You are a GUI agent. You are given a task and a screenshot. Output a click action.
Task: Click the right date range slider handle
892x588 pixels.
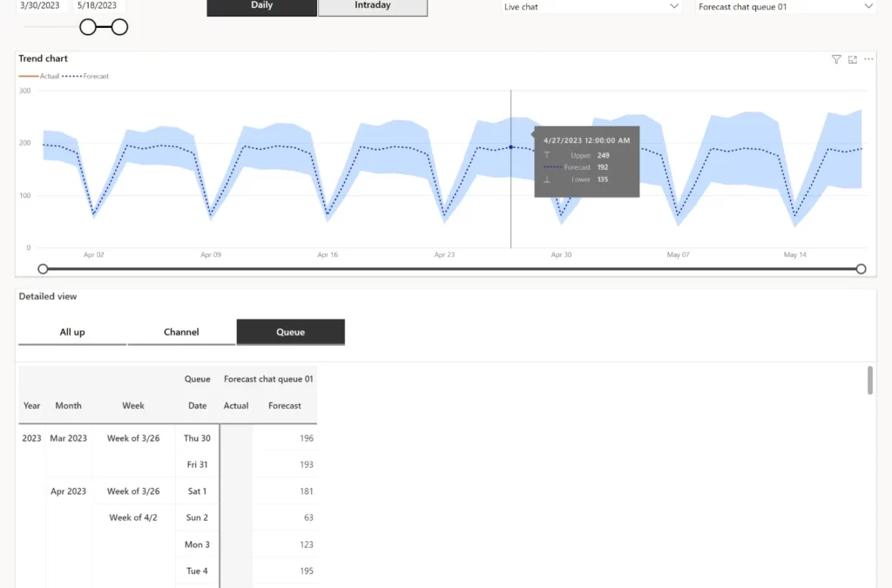tap(119, 27)
